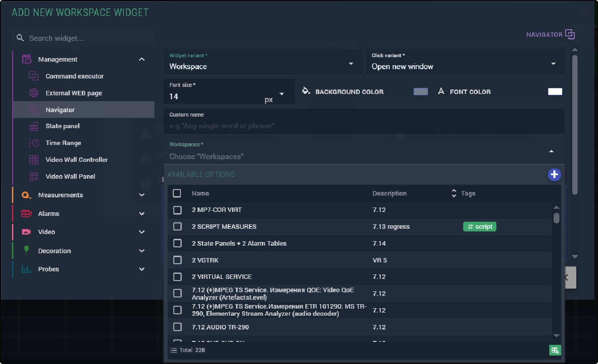Open the white font color swatch
Image resolution: width=598 pixels, height=364 pixels.
555,92
